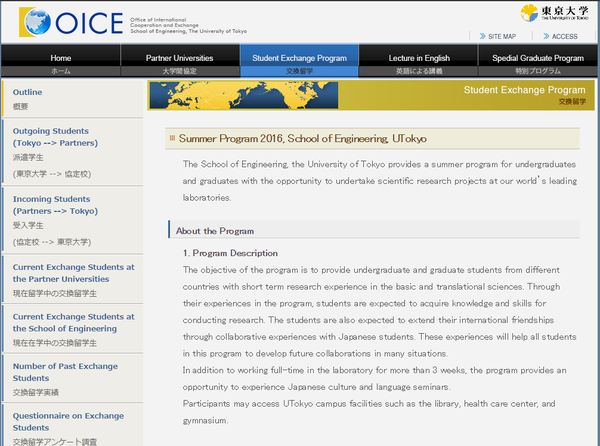This screenshot has width=600, height=446.
Task: Click the small bullet icon beside Summer Program heading
Action: [x=172, y=138]
